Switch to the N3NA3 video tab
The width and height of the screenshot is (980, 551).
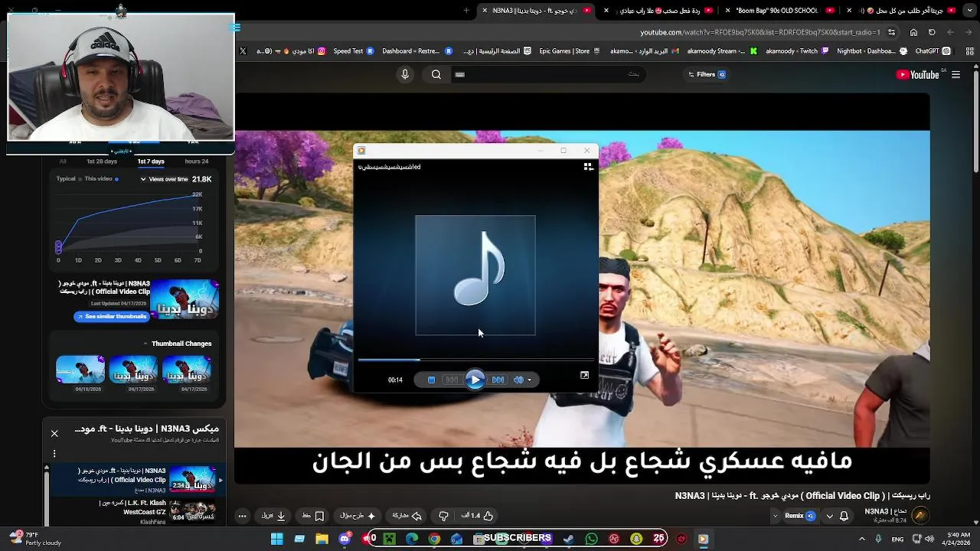point(534,11)
